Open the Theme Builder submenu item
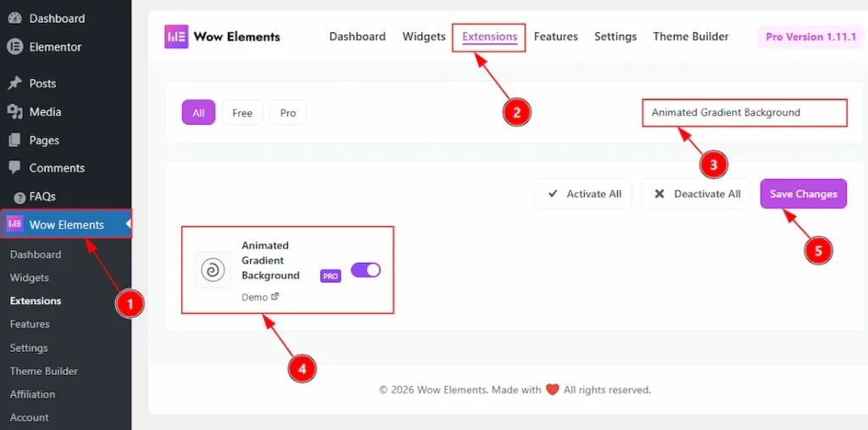Viewport: 868px width, 430px height. (x=44, y=371)
